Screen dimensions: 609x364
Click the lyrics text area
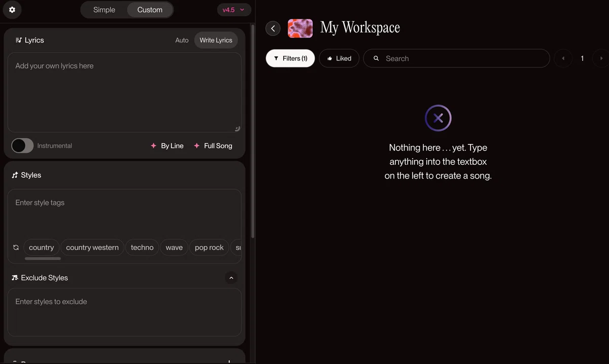point(124,92)
